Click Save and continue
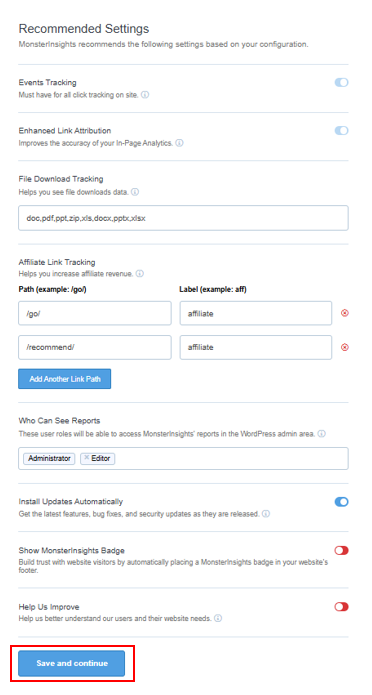This screenshot has height=695, width=372. (x=72, y=664)
